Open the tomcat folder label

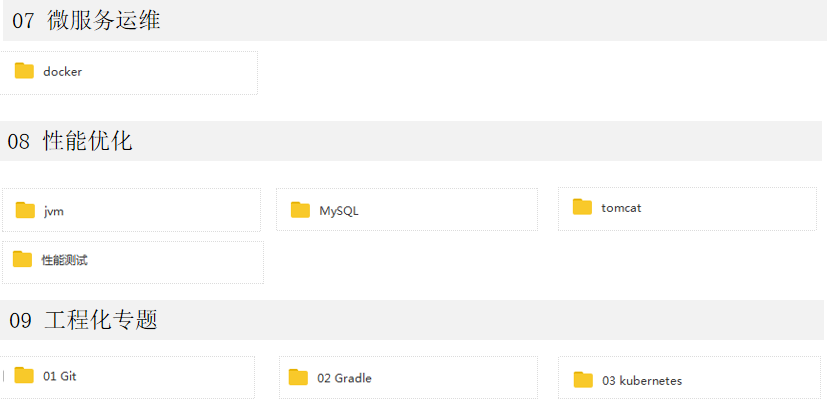[x=621, y=208]
